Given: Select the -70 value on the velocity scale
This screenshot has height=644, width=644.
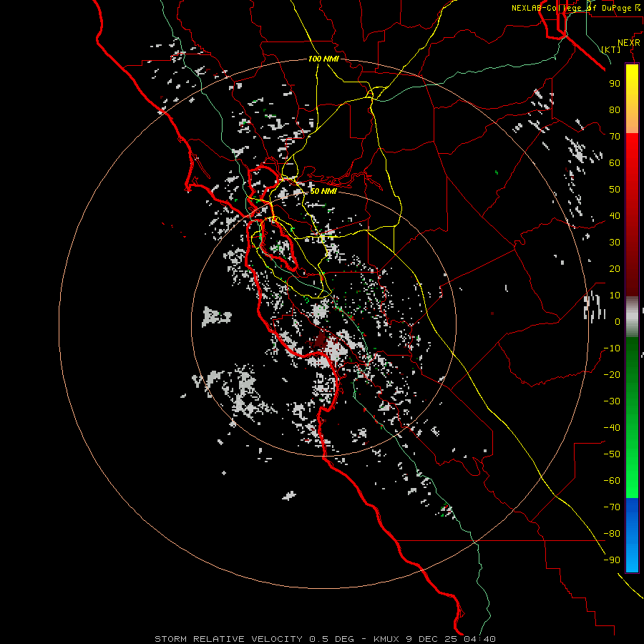Looking at the screenshot, I should [612, 507].
